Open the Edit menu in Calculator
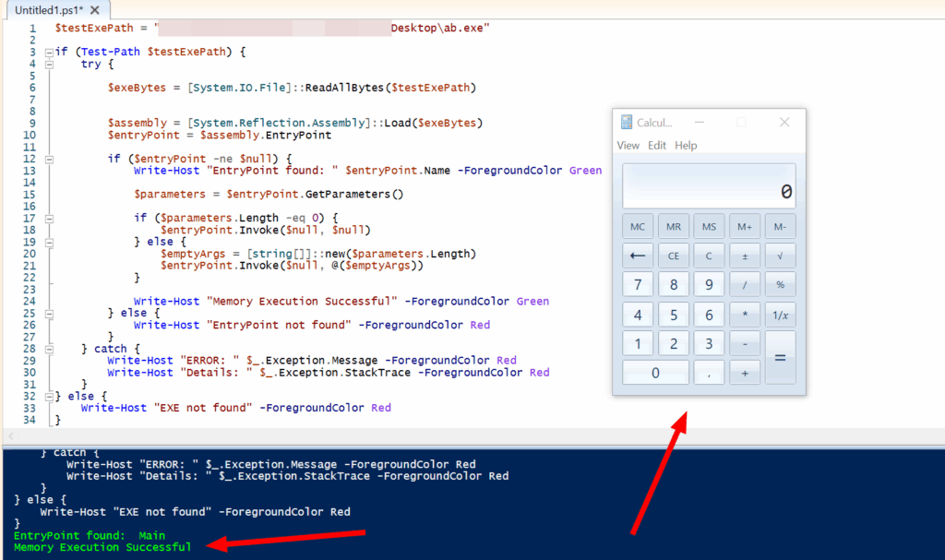 point(656,146)
